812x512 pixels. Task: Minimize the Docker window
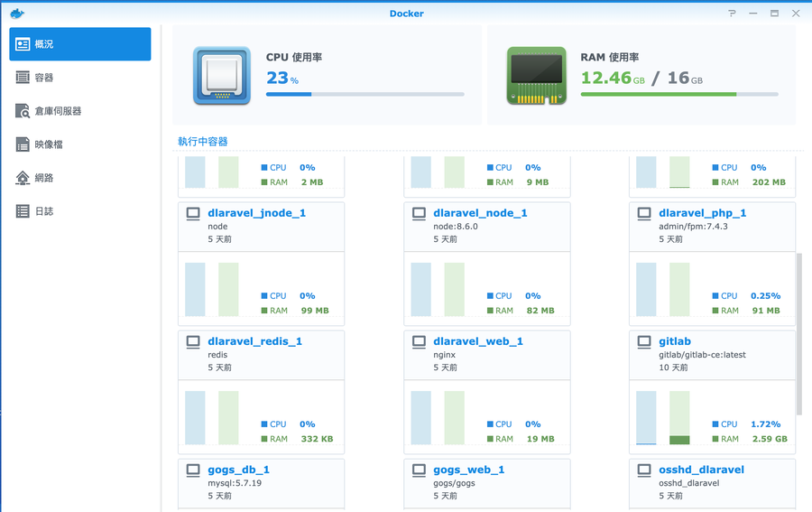[x=753, y=14]
